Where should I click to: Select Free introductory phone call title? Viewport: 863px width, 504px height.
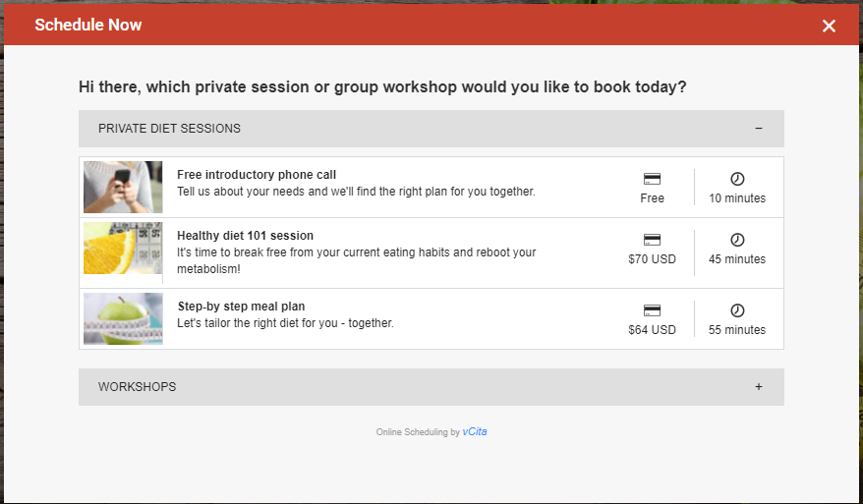point(257,175)
